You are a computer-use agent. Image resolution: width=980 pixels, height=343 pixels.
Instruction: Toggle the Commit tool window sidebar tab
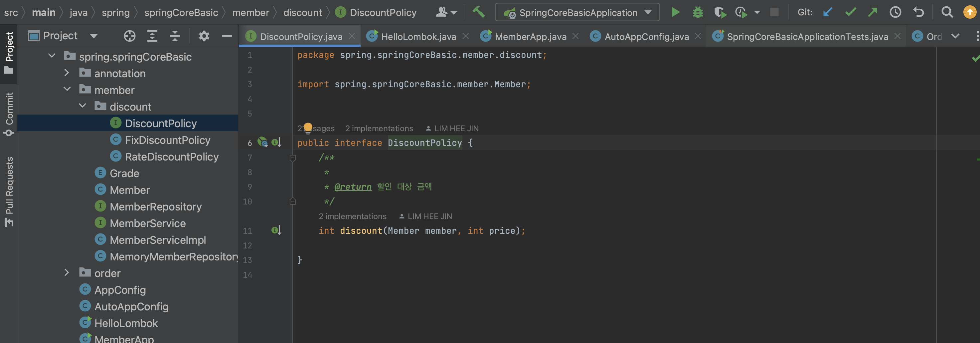[8, 114]
